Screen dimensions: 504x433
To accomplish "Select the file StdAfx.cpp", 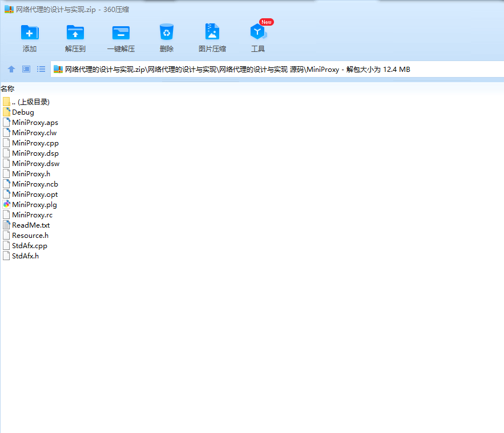I will (25, 246).
